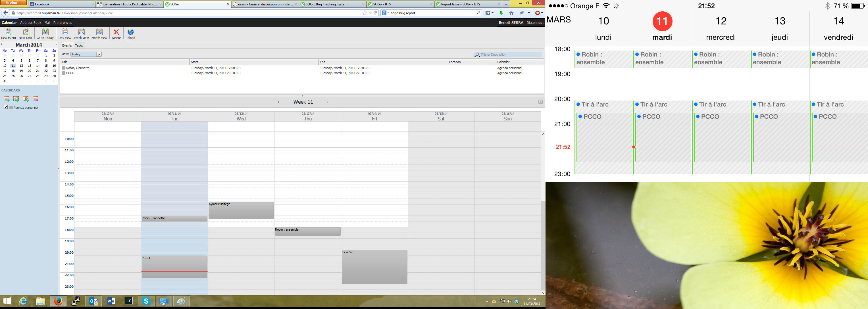Screen dimensions: 868x309
Task: Switch to Day View
Action: pyautogui.click(x=65, y=33)
